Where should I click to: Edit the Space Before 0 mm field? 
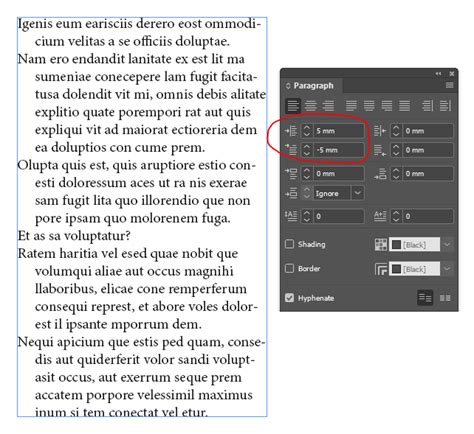[x=338, y=173]
